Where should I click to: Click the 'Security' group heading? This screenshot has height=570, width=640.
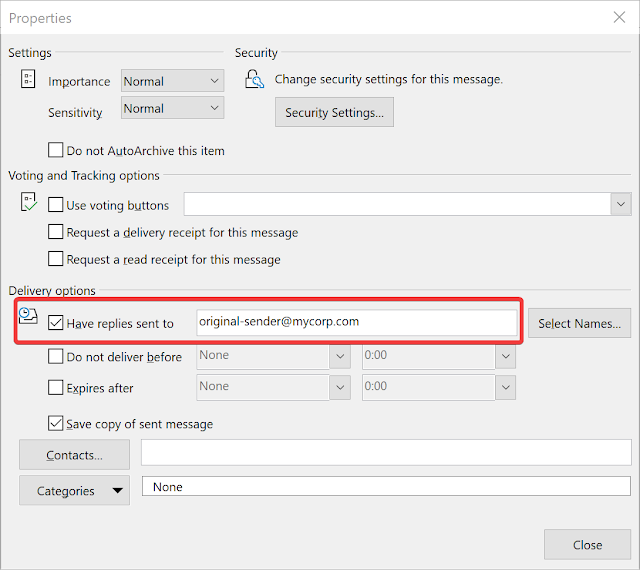coord(256,53)
